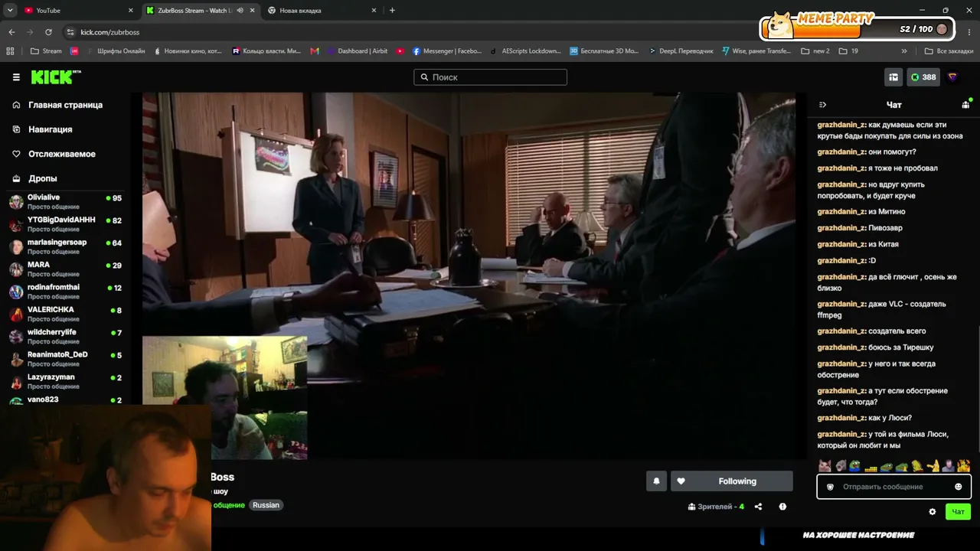Viewport: 980px width, 551px height.
Task: Open rodinafromthai channel from sidebar
Action: tap(65, 292)
